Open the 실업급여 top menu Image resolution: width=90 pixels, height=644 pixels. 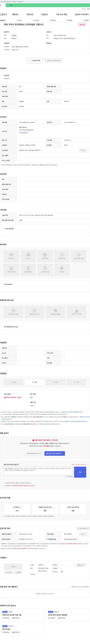click(x=45, y=15)
